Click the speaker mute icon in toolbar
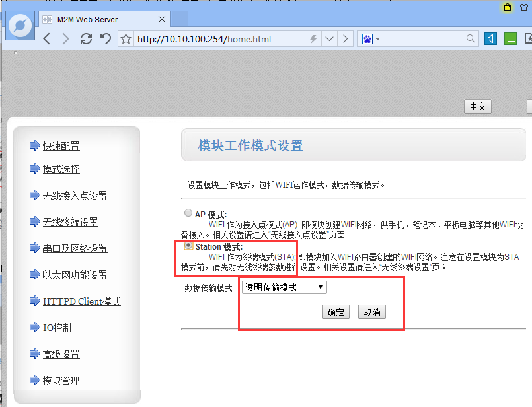 (490, 39)
